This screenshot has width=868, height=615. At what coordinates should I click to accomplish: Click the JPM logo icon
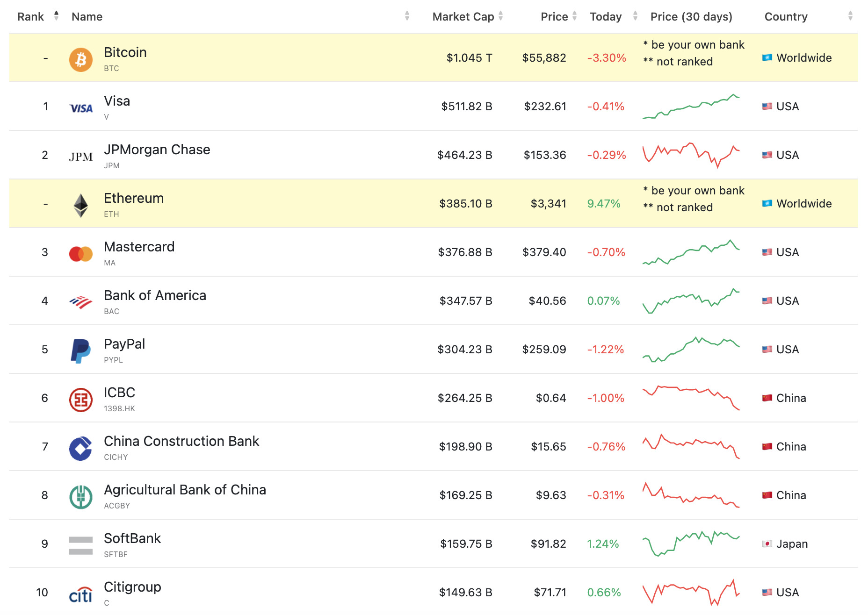coord(81,157)
